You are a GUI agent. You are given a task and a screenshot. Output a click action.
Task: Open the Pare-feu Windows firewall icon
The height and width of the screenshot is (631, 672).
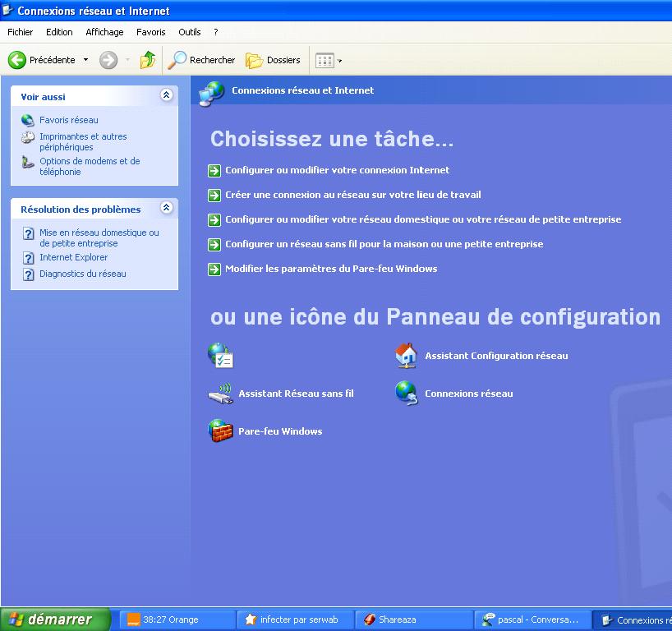(x=220, y=431)
